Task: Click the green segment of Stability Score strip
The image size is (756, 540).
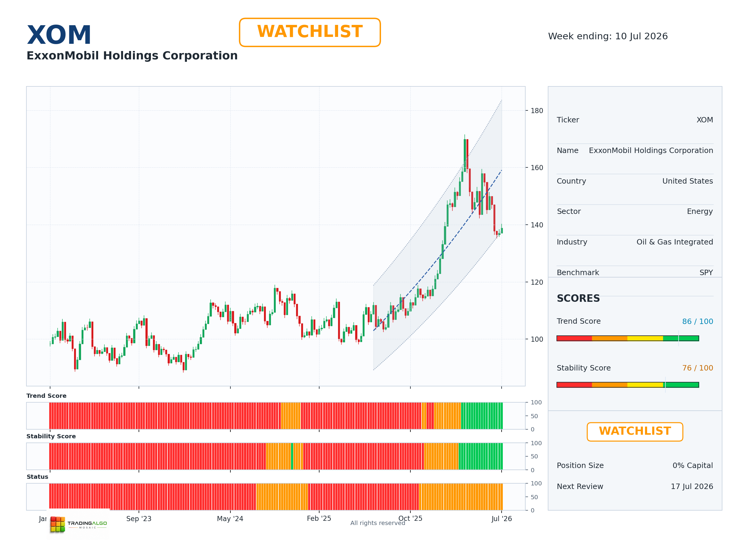Action: coord(481,456)
